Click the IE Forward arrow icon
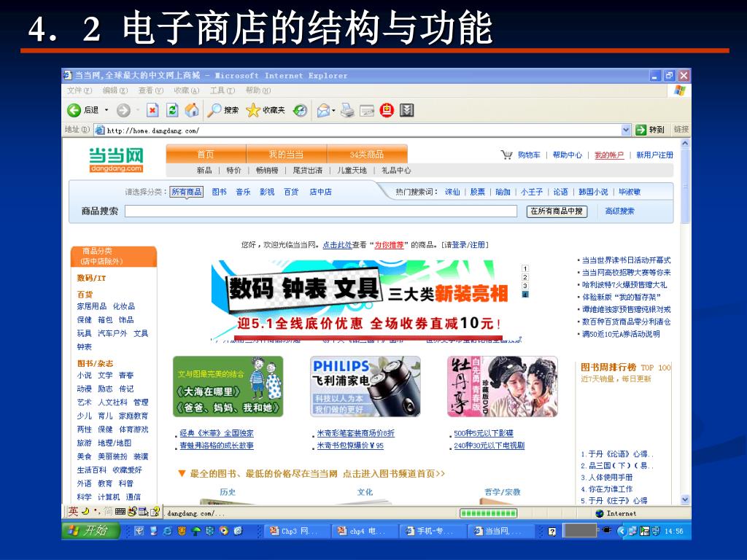 123,111
